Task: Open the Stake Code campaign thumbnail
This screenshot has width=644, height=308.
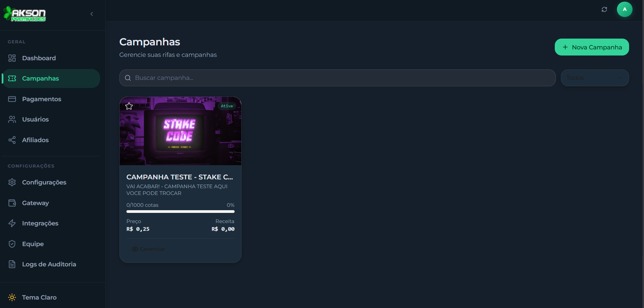Action: [181, 131]
